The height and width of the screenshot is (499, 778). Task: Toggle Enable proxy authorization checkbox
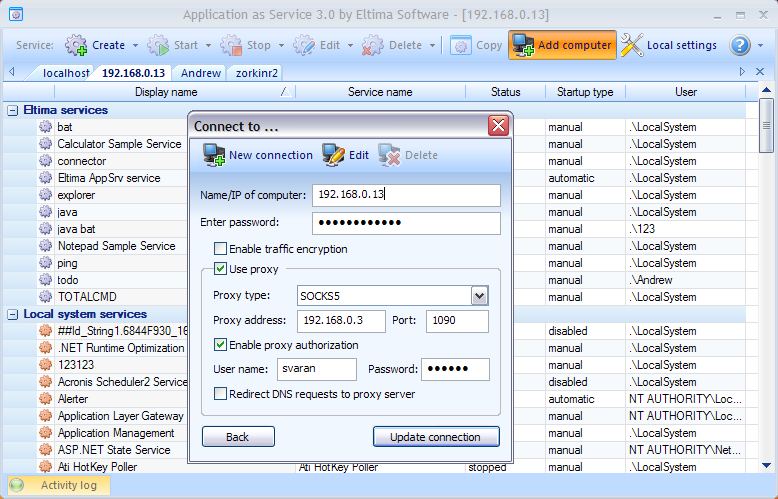(220, 345)
